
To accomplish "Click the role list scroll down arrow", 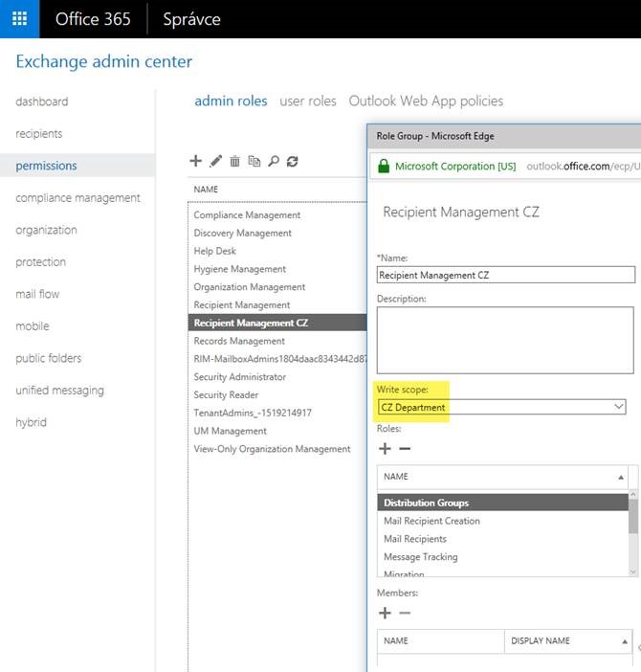I will coord(632,571).
